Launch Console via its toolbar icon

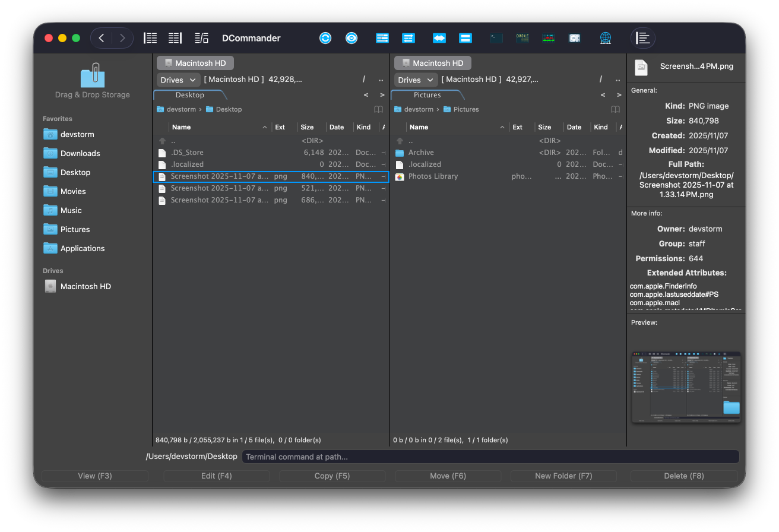522,38
